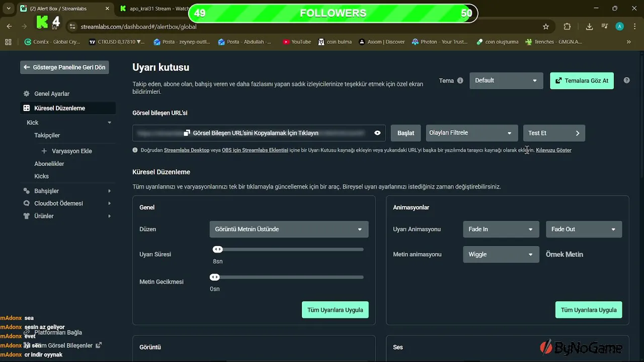
Task: Open the Posta - Abdullah bookmark
Action: 245,42
